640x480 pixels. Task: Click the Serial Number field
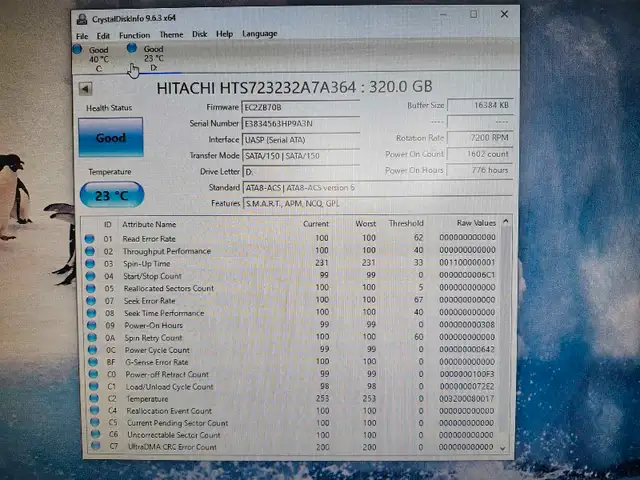pos(301,124)
